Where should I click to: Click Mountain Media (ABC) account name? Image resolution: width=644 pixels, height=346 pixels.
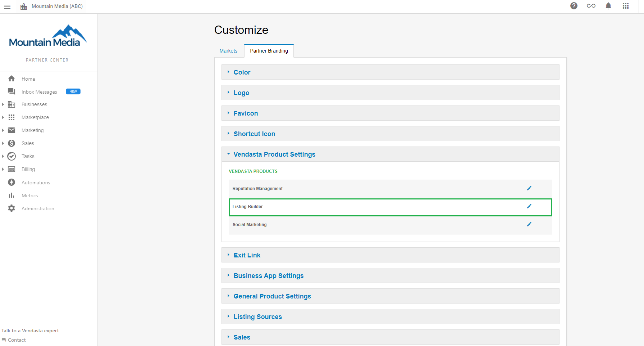(x=57, y=6)
